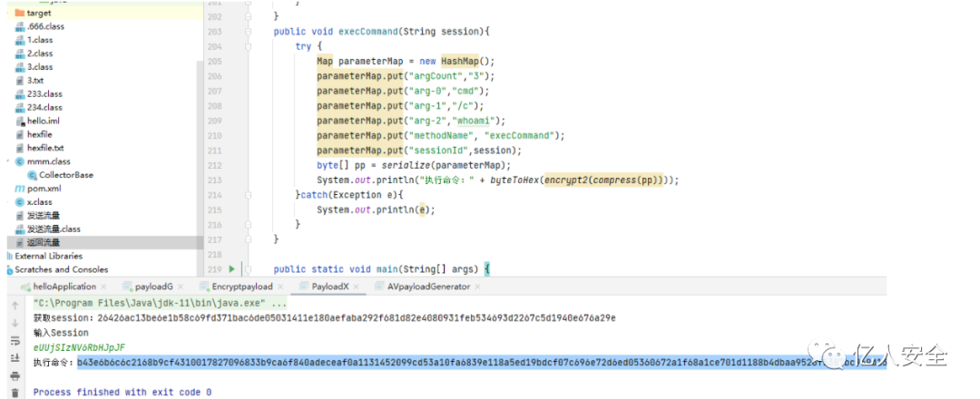The image size is (980, 399).
Task: Click Up the Stack Trace arrow icon
Action: [15, 306]
